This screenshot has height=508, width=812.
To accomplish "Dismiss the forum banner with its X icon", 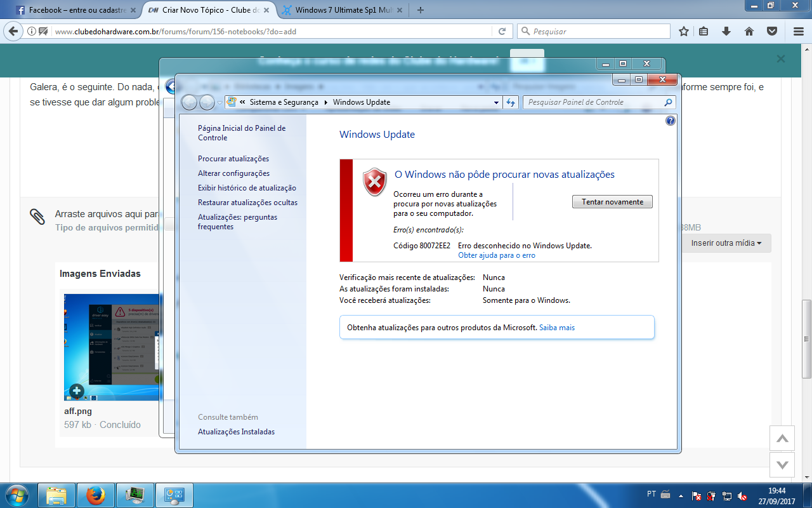I will pyautogui.click(x=781, y=59).
